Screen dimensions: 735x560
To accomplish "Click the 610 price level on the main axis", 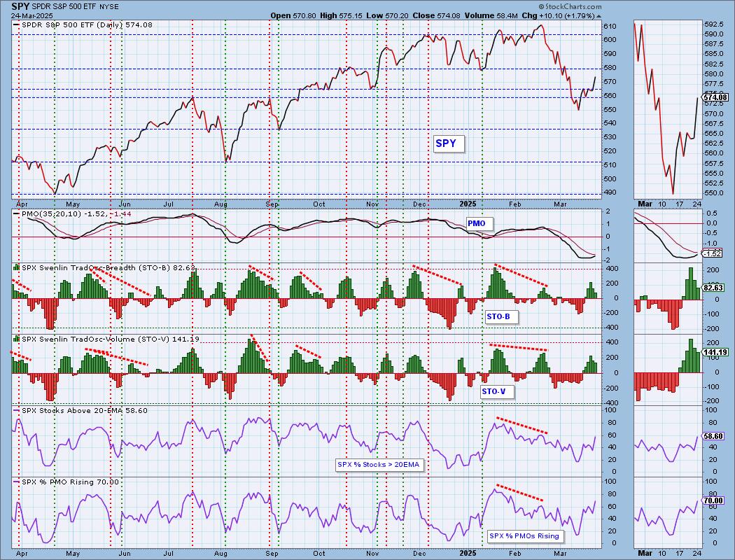I will (x=608, y=26).
